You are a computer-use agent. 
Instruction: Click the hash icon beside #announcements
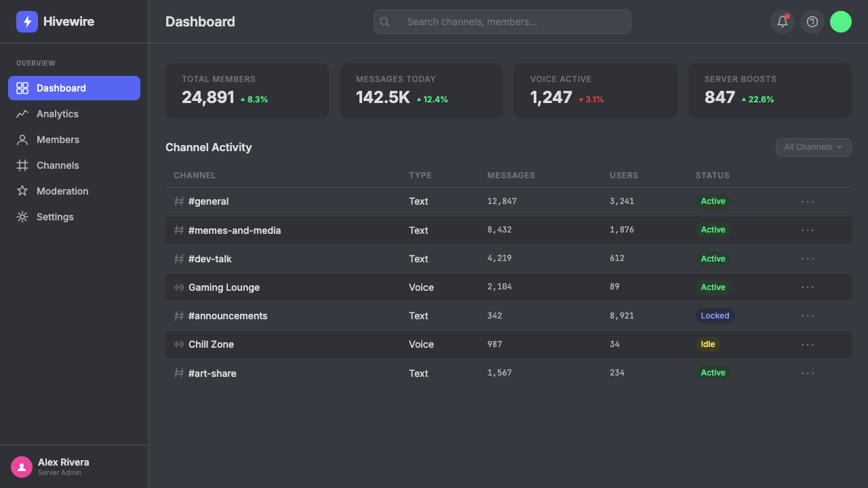[179, 316]
